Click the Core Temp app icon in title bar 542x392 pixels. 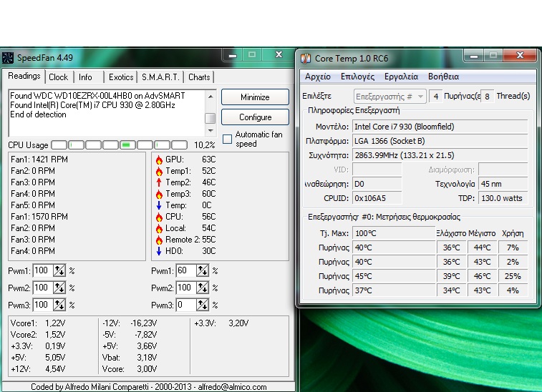pyautogui.click(x=306, y=58)
